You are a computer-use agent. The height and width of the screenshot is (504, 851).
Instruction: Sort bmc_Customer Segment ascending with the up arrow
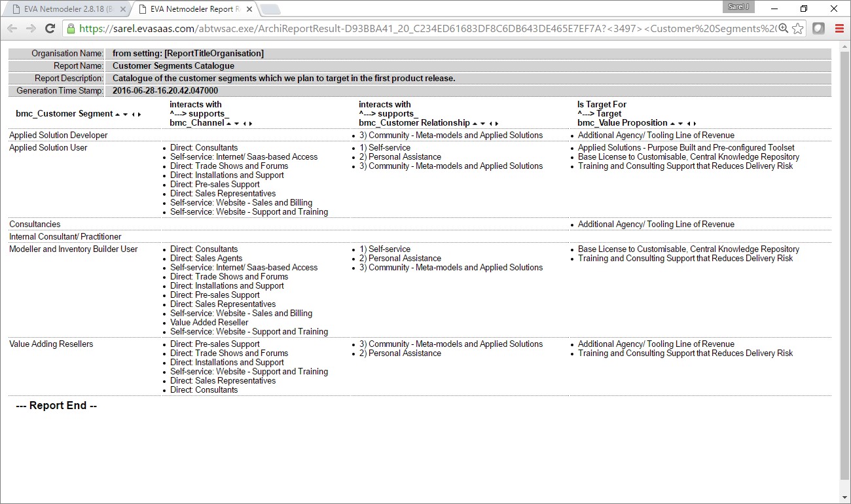pyautogui.click(x=117, y=115)
